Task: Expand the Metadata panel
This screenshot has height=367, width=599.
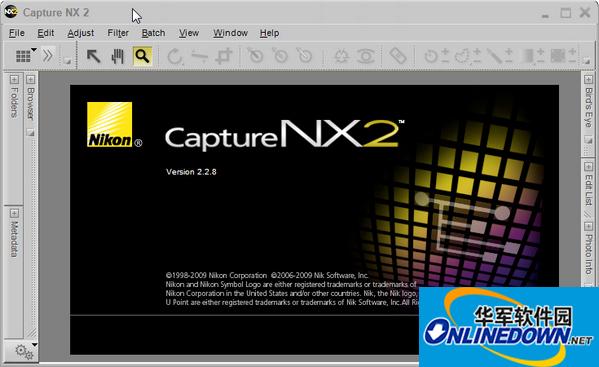Action: pos(14,213)
